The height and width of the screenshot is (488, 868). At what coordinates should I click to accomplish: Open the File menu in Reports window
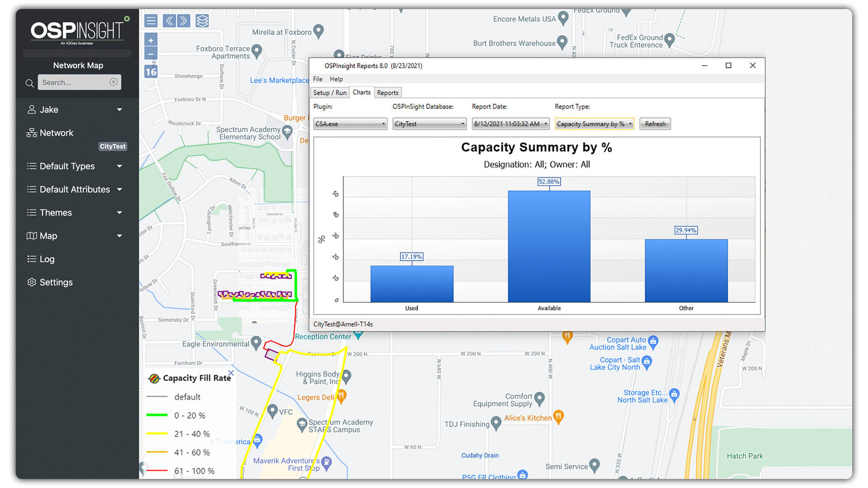click(x=318, y=79)
